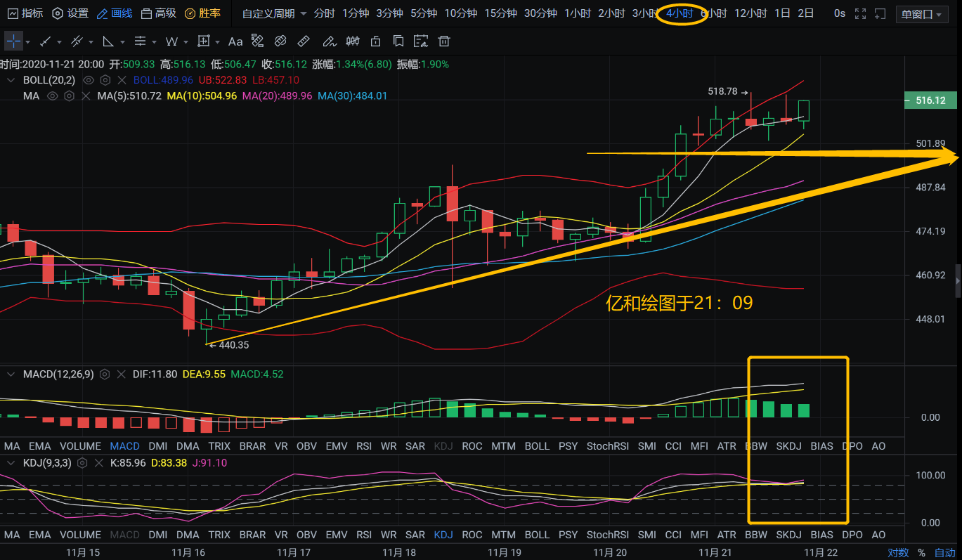Select the crosshair cursor tool
This screenshot has width=962, height=560.
13,41
